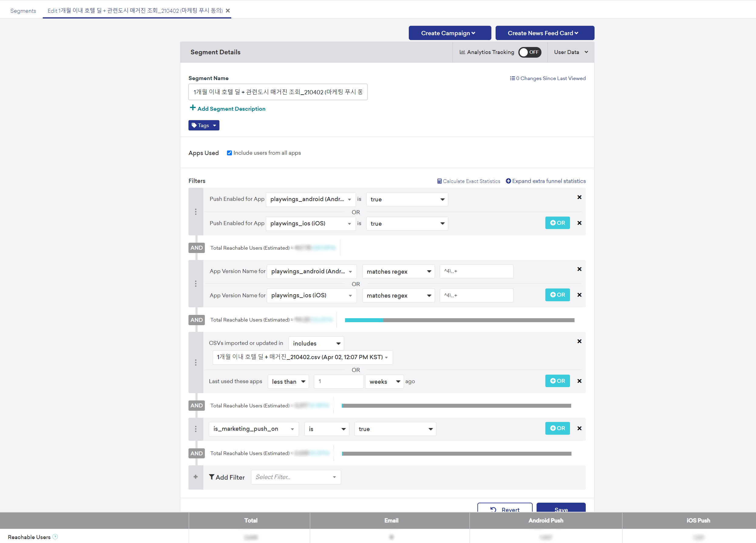Click the Expand extra funnel statistics plus icon

tap(508, 181)
